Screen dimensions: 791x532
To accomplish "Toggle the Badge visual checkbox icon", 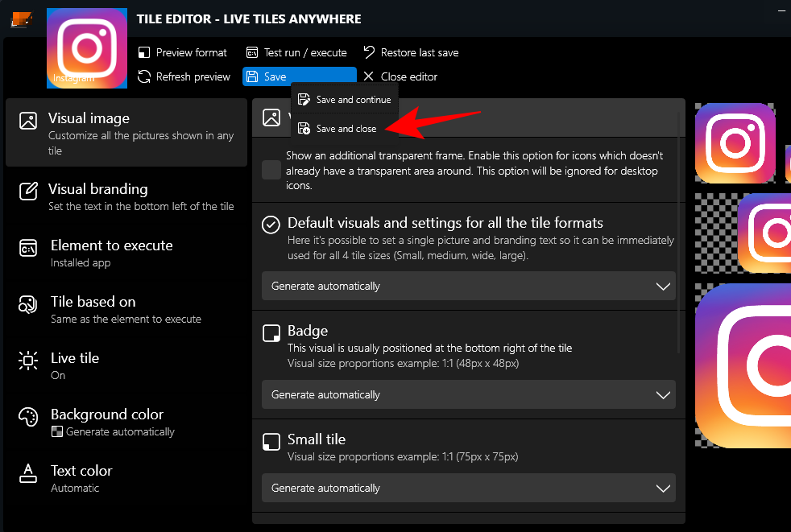I will (x=271, y=332).
